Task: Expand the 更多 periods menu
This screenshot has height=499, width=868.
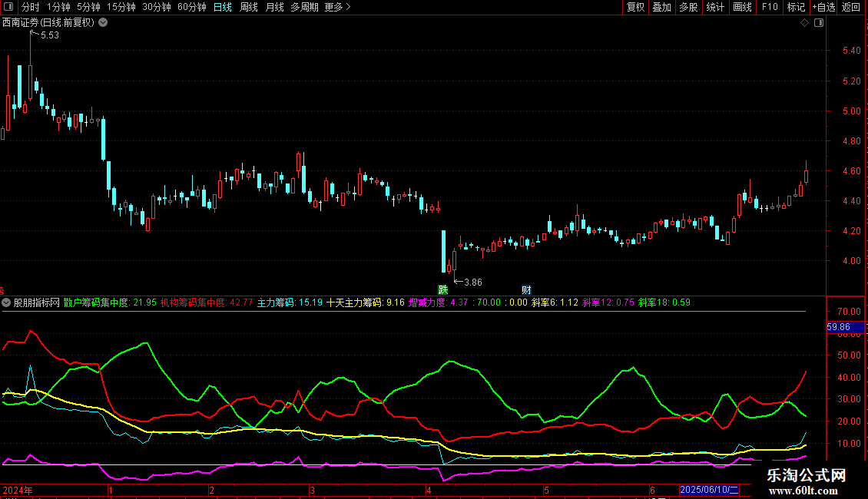Action: [x=337, y=7]
